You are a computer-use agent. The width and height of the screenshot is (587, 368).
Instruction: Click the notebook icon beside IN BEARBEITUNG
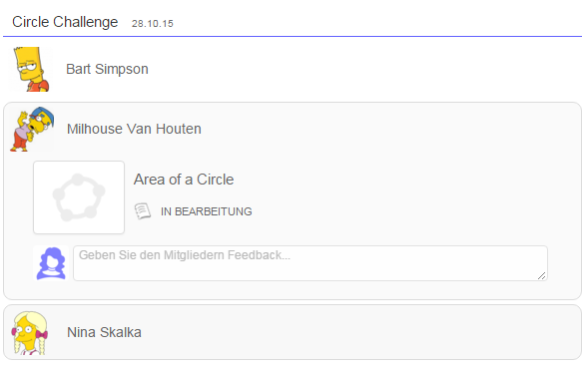tap(142, 211)
